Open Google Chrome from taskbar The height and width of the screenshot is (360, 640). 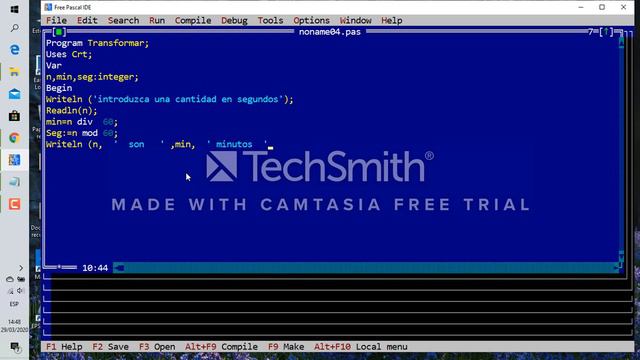click(14, 138)
